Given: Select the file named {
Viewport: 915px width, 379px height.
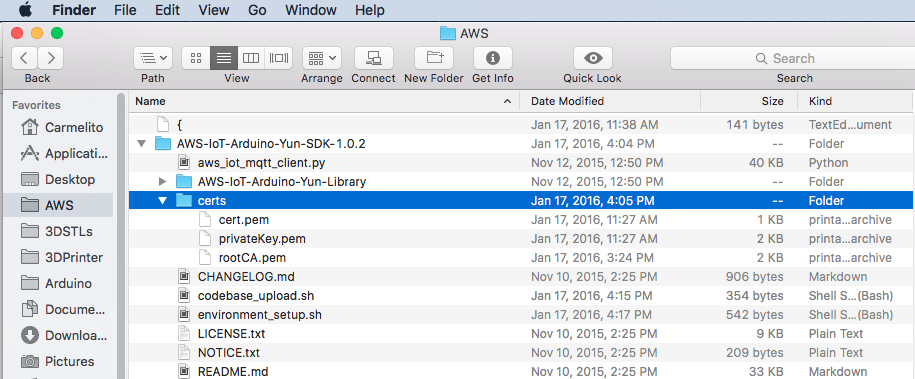Looking at the screenshot, I should [x=520, y=124].
